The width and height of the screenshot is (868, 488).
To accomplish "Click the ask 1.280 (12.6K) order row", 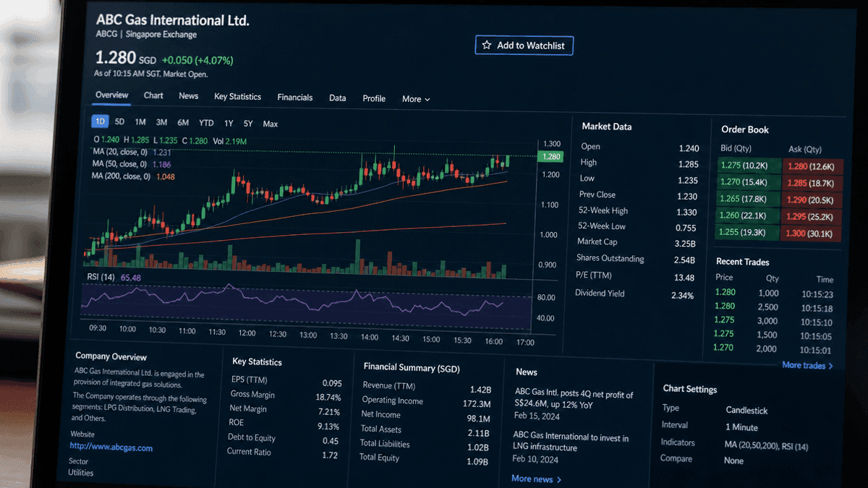I will coord(814,166).
